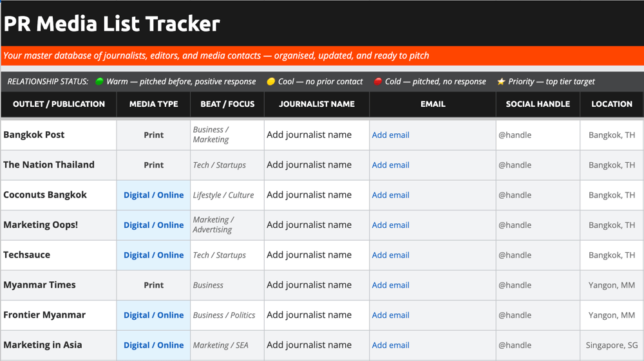Select the Techsauce outlet cell
Screen dimensions: 644x361
[59, 255]
